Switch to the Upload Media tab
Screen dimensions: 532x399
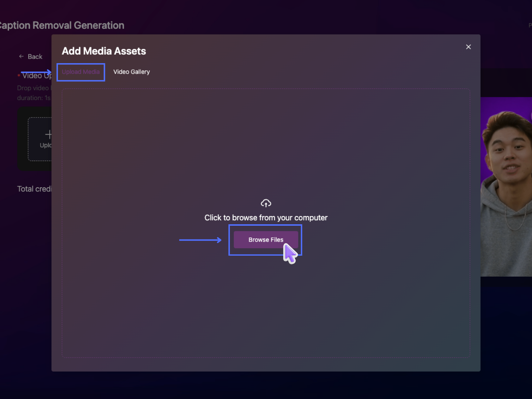coord(81,72)
